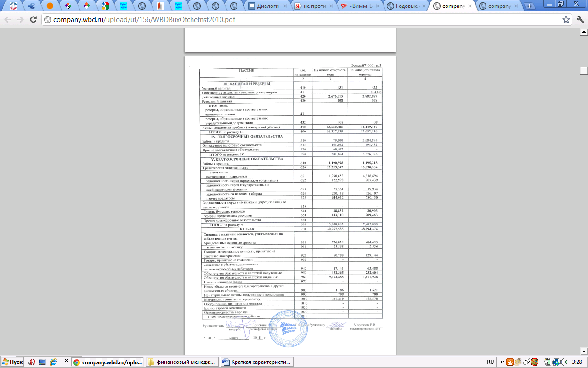Click the RU language indicator
The height and width of the screenshot is (368, 588).
[x=490, y=362]
